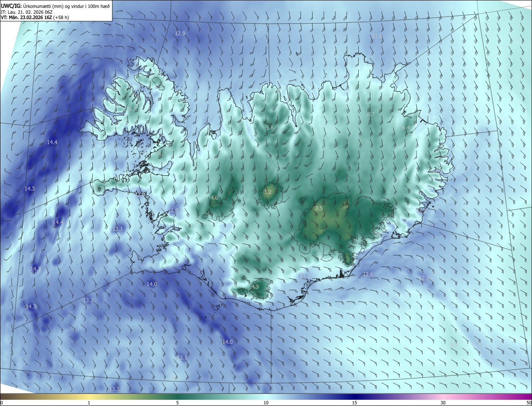The height and width of the screenshot is (406, 532).
Task: Click the 10 tick on the color scale
Action: (x=266, y=403)
